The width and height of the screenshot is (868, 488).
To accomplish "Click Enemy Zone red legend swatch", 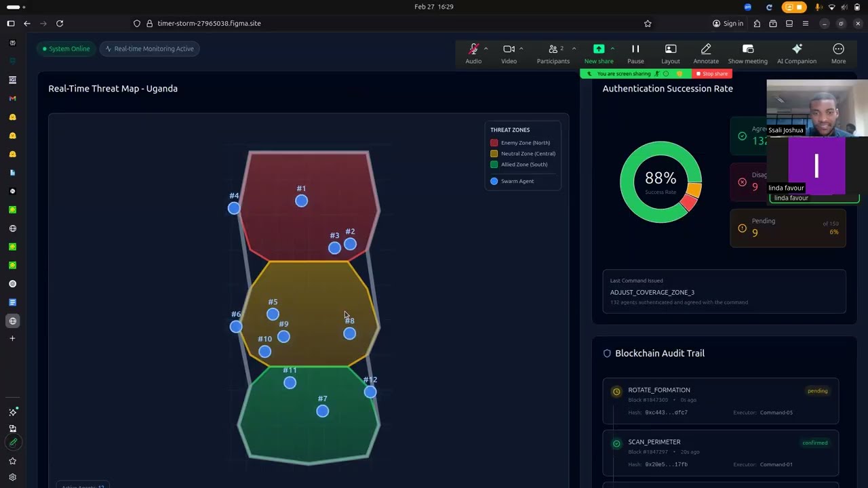I will tap(494, 143).
